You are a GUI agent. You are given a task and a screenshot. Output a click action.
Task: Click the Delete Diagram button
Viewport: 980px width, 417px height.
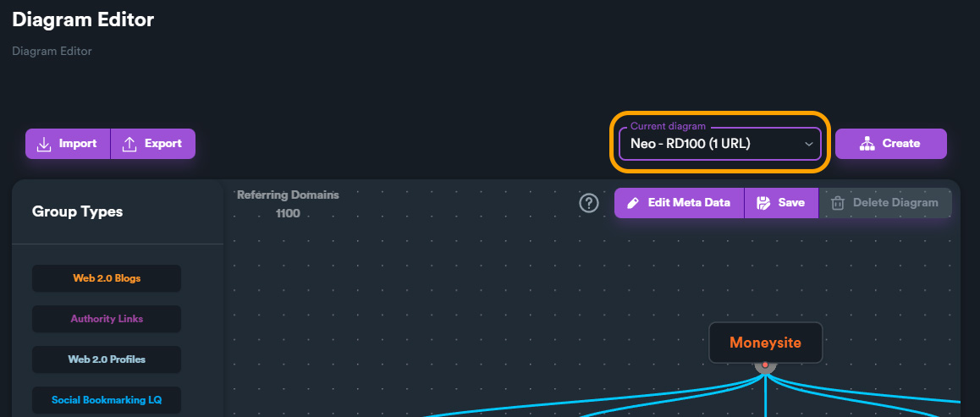click(885, 203)
